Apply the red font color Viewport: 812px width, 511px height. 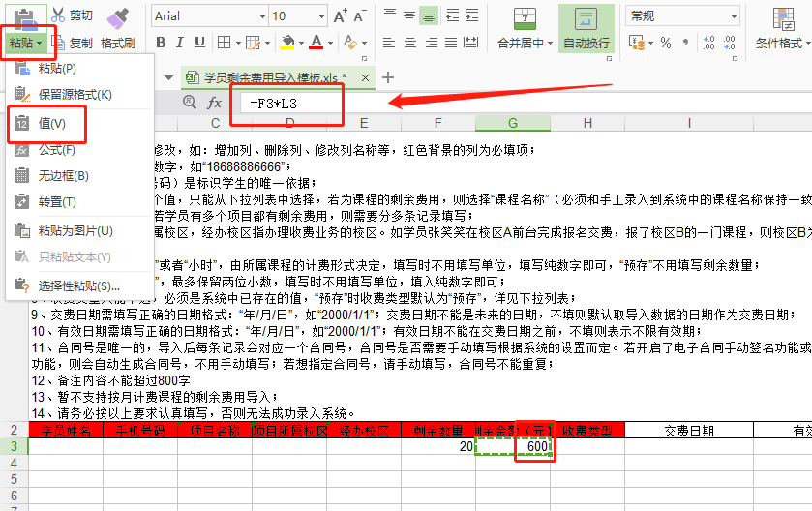pos(316,43)
